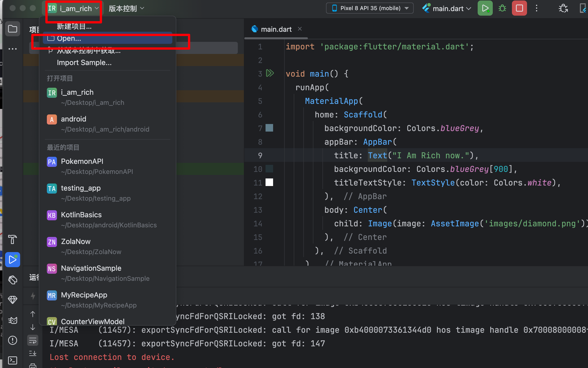
Task: Click the Dart file icon on main.dart tab
Action: click(254, 29)
